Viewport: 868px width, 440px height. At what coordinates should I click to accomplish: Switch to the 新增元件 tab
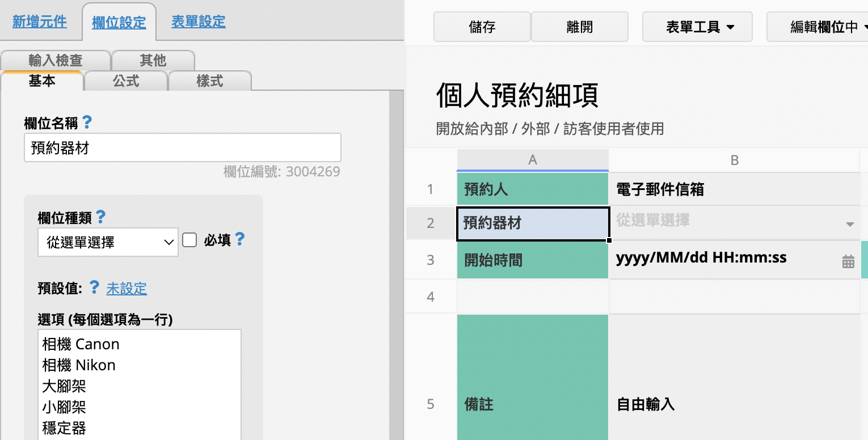40,22
